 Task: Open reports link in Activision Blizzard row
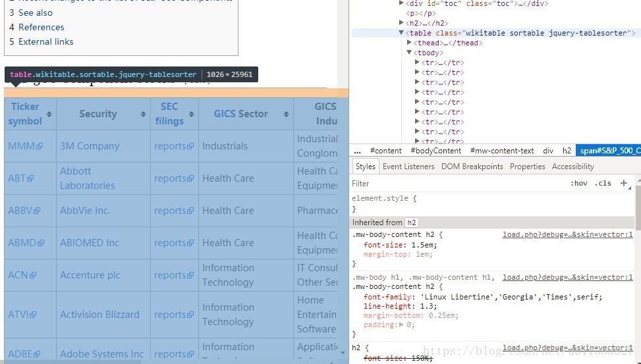tap(174, 315)
